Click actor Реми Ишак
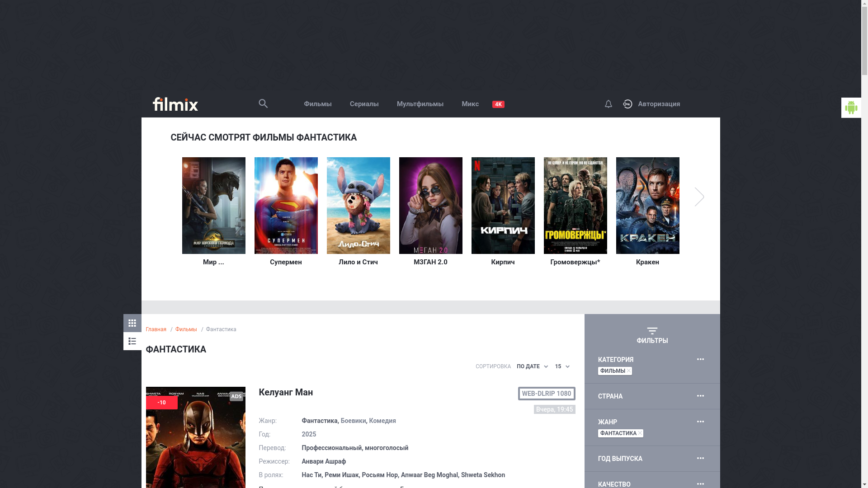868x488 pixels. tap(341, 475)
